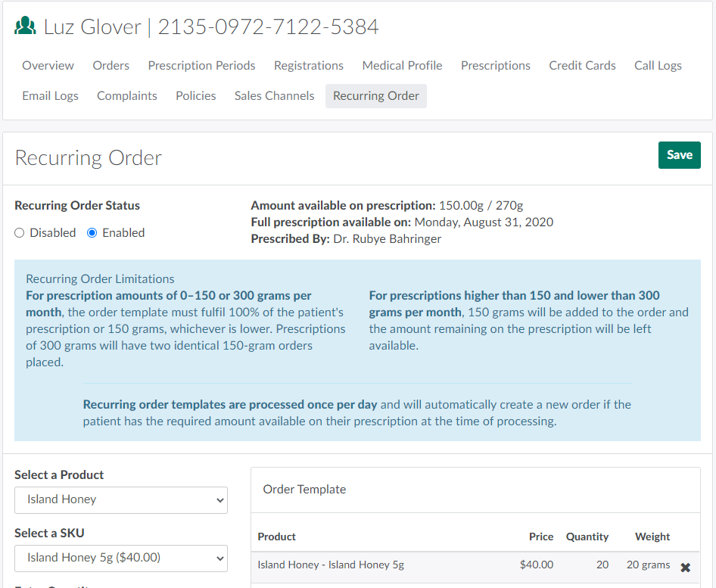Open the Orders tab
This screenshot has height=588, width=716.
pos(111,66)
